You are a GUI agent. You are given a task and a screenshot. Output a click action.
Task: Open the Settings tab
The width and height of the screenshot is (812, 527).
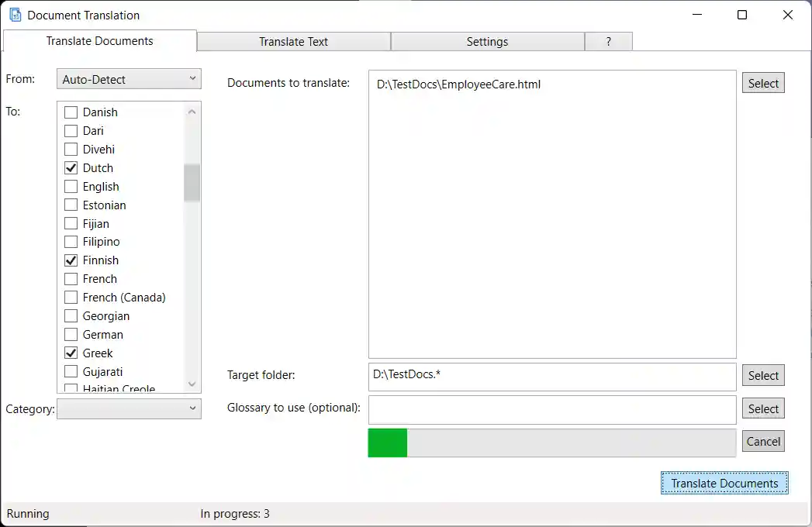pyautogui.click(x=487, y=41)
